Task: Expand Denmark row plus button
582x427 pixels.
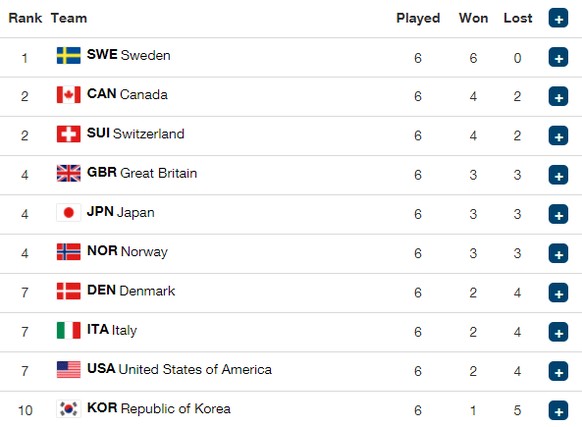Action: point(558,293)
